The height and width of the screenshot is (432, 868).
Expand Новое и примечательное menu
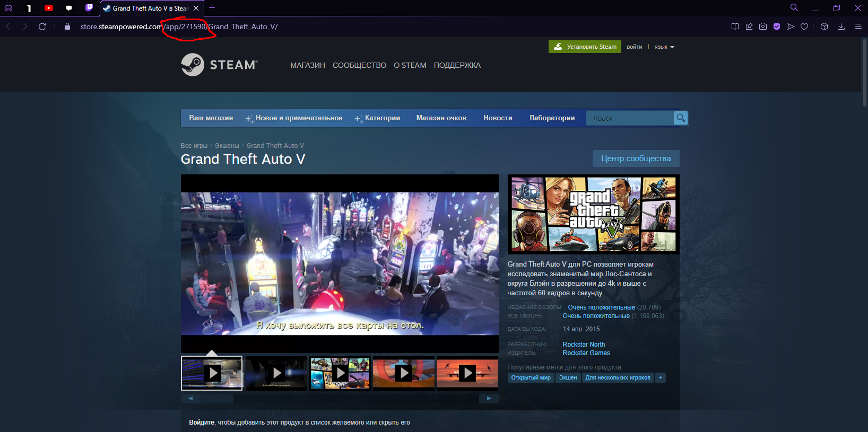[294, 118]
